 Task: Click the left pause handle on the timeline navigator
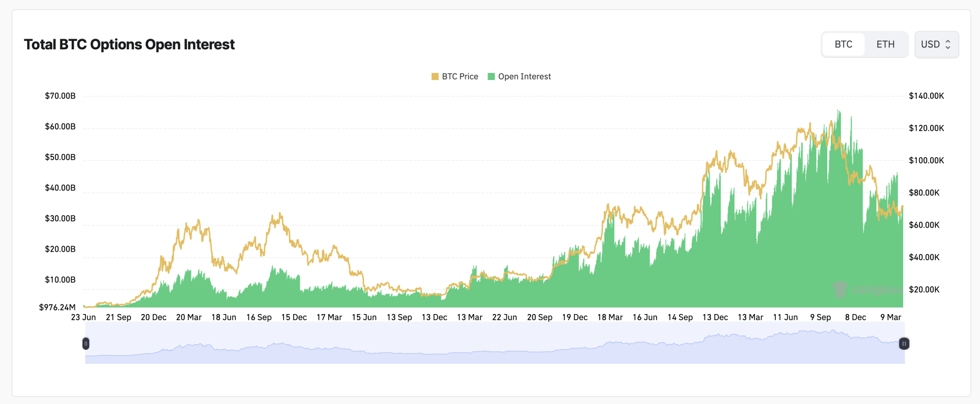(87, 344)
